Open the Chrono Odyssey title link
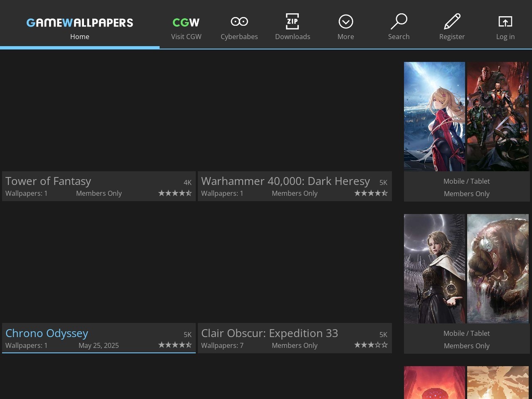 point(47,333)
